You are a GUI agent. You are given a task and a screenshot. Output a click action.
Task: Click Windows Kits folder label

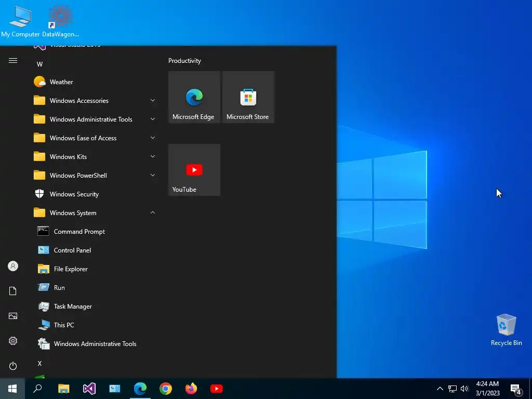68,157
